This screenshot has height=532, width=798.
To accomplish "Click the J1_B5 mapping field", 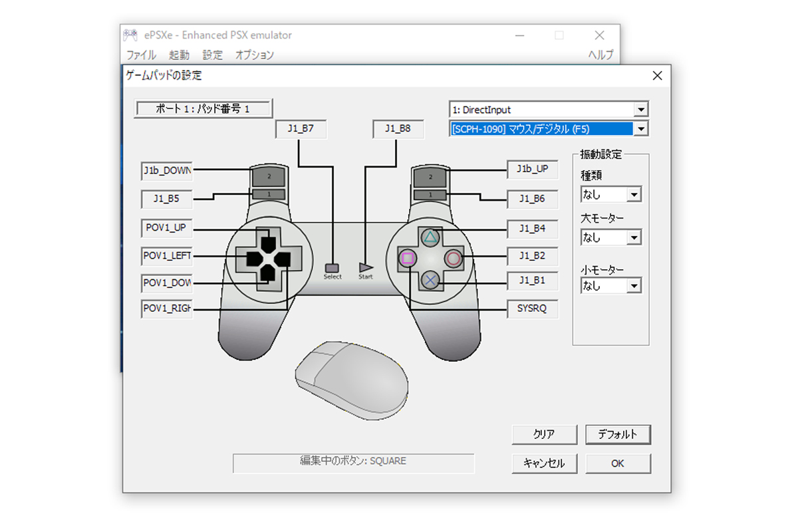I will coord(167,198).
